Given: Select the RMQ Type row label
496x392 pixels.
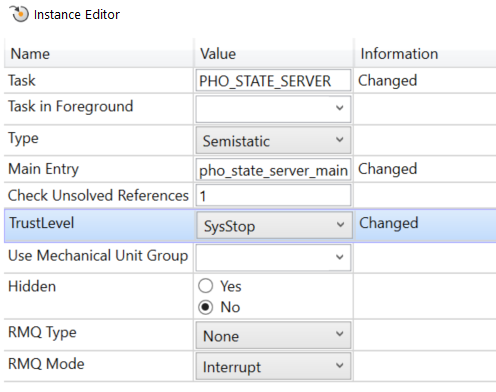Looking at the screenshot, I should [42, 332].
